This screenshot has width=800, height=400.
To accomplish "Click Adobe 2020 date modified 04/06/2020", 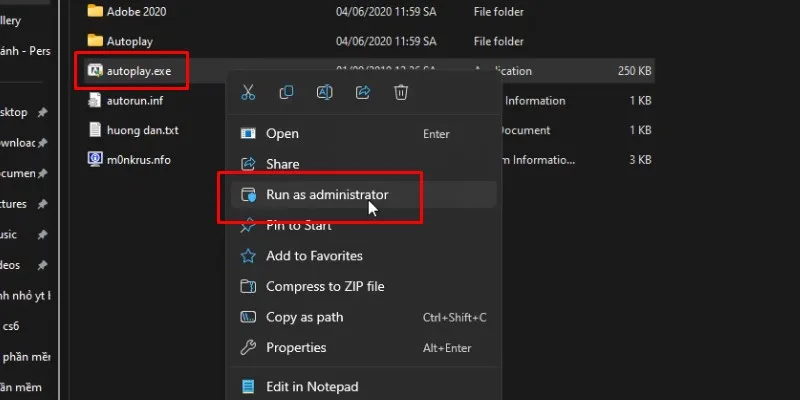I will pos(386,11).
